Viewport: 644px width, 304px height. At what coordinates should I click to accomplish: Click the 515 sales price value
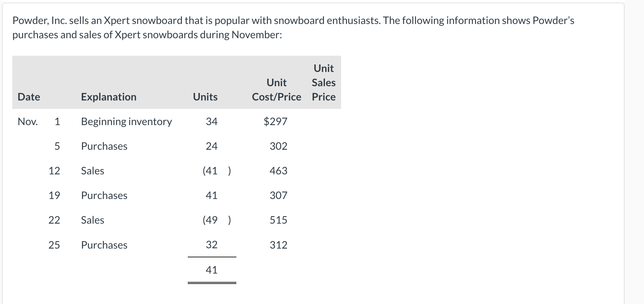279,220
